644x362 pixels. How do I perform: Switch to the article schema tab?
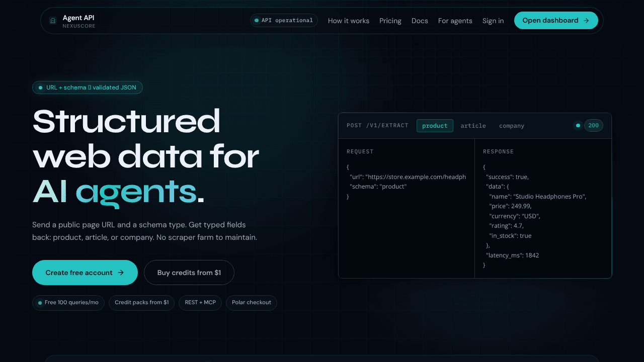pyautogui.click(x=473, y=126)
